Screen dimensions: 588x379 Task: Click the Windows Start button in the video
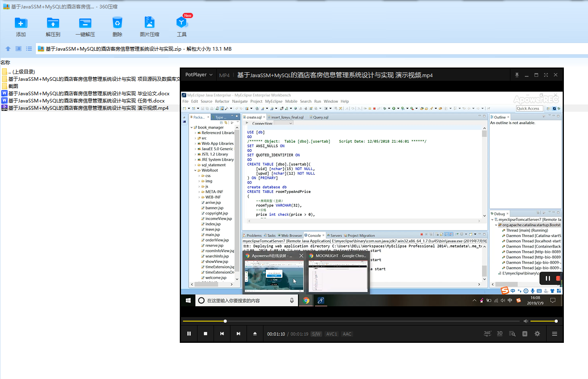188,300
